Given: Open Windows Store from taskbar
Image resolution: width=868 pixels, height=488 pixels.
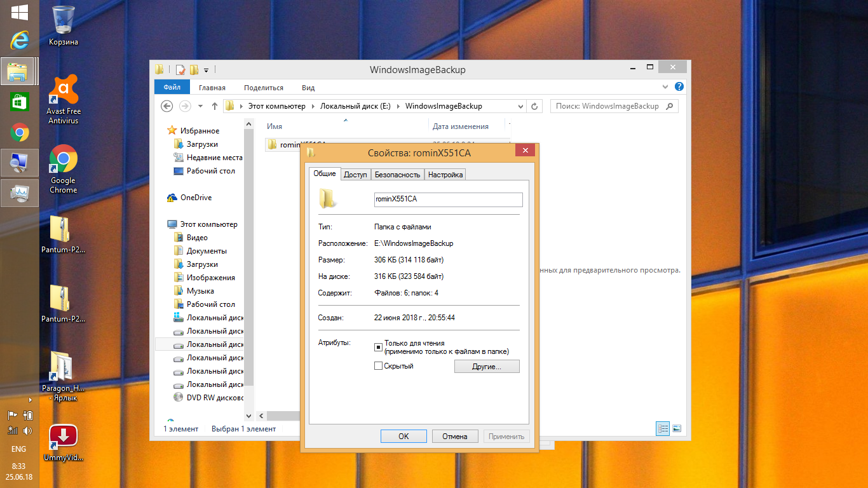Looking at the screenshot, I should tap(19, 102).
